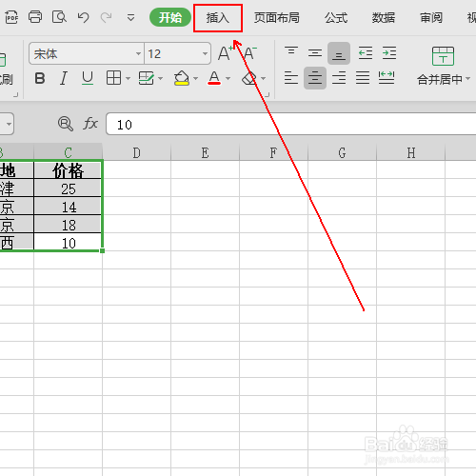
Task: Justify text alignment icon
Action: click(x=363, y=78)
